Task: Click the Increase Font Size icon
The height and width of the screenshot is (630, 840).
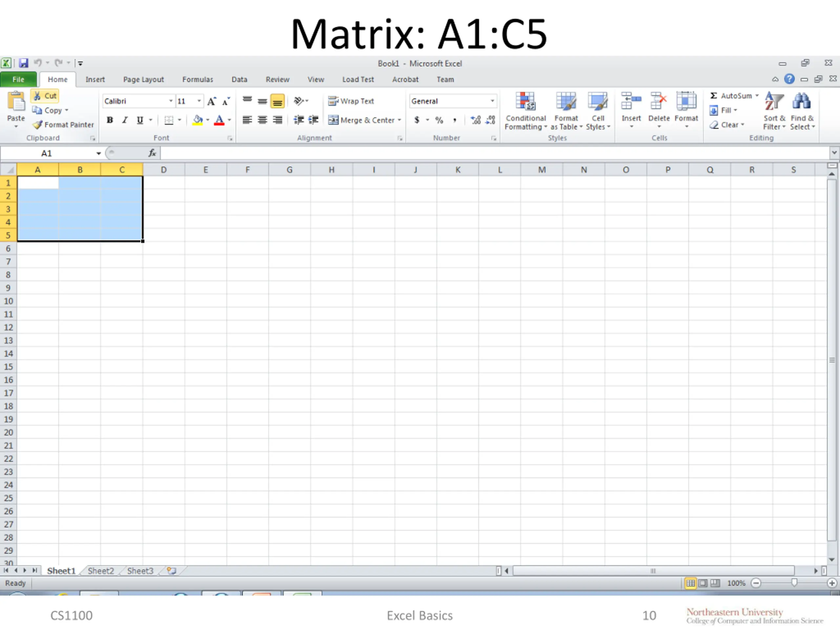Action: [212, 101]
